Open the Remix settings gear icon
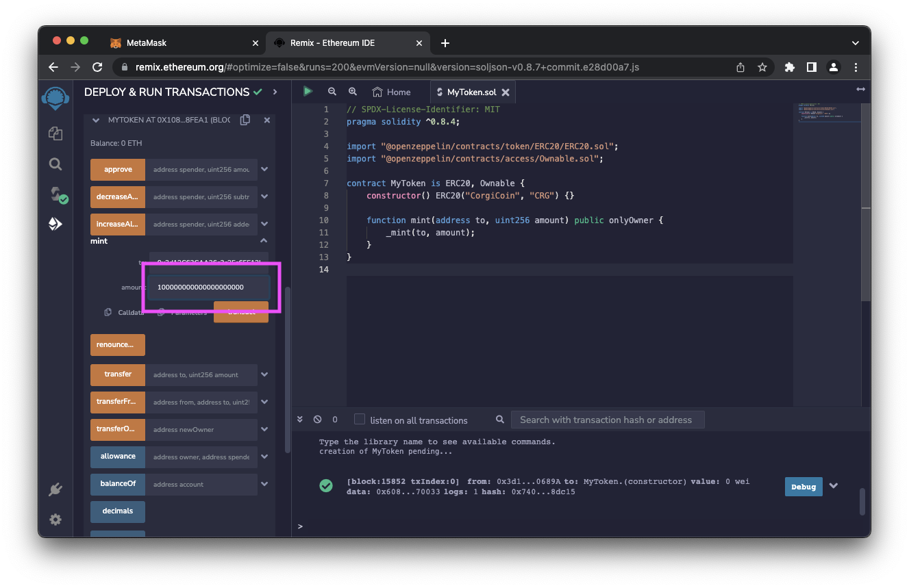This screenshot has height=588, width=909. tap(55, 520)
